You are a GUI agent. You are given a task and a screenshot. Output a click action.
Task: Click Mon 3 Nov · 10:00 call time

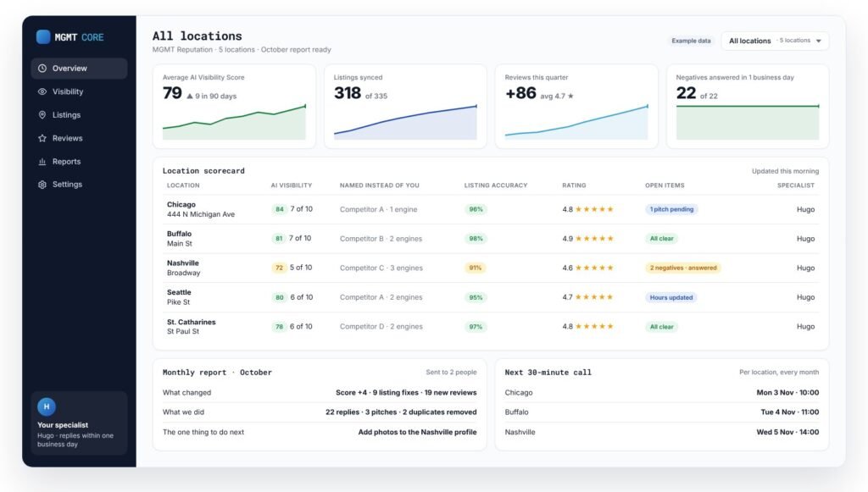(x=787, y=392)
